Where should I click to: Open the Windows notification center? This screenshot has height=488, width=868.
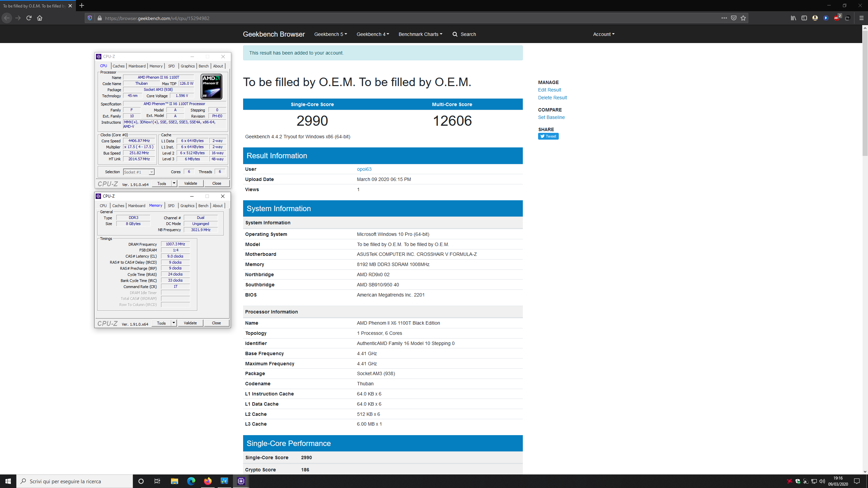[x=857, y=481]
